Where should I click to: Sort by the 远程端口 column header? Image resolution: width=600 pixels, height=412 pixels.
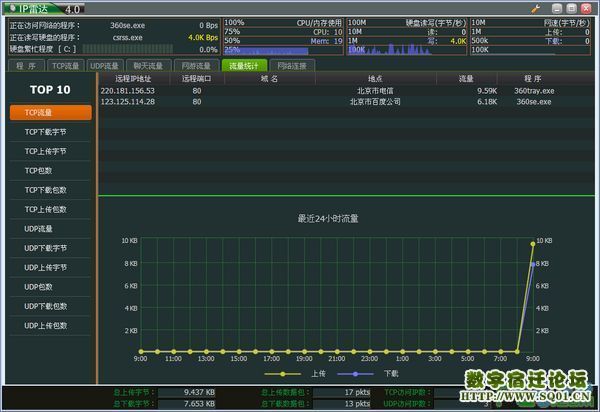pos(197,79)
